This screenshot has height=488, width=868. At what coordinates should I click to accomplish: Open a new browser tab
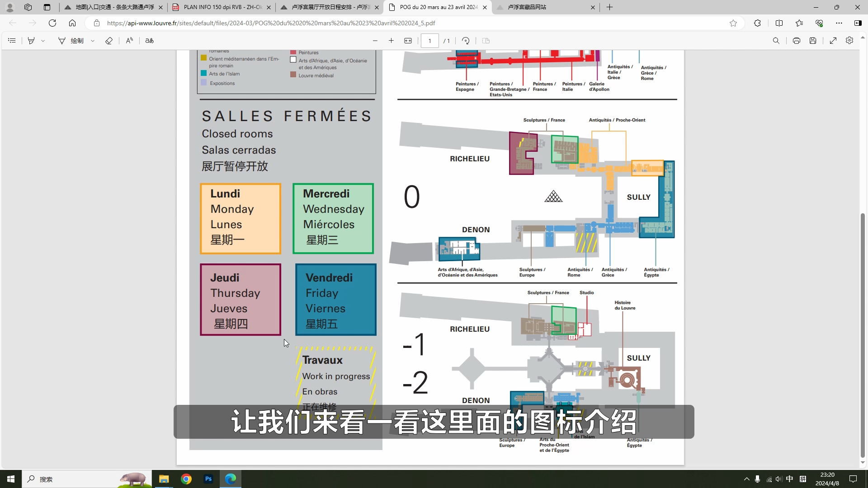(610, 7)
